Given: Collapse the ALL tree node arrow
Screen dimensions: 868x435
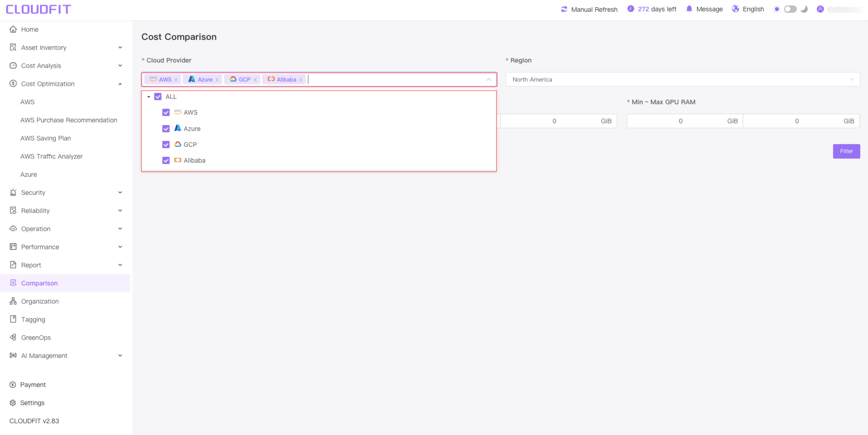Looking at the screenshot, I should [x=149, y=97].
